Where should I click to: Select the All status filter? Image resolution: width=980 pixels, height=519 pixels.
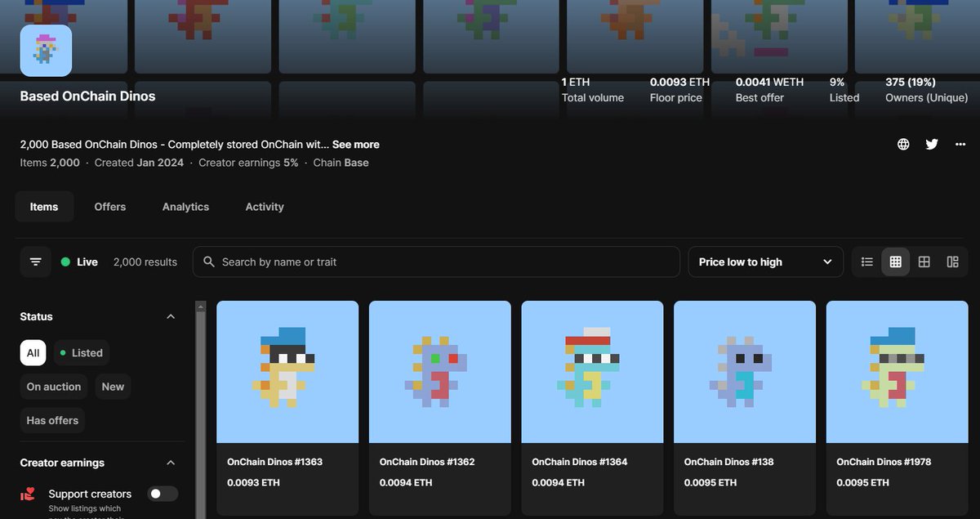(x=33, y=353)
